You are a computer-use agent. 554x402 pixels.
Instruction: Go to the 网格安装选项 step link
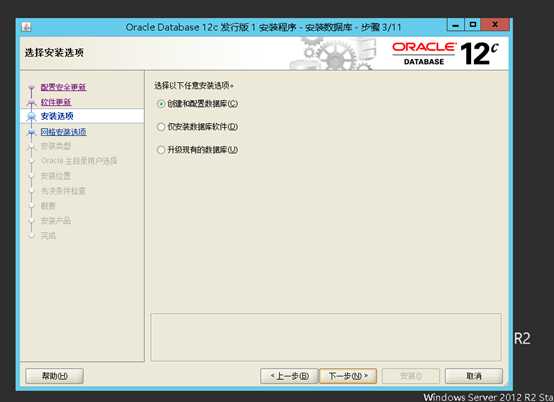coord(64,132)
